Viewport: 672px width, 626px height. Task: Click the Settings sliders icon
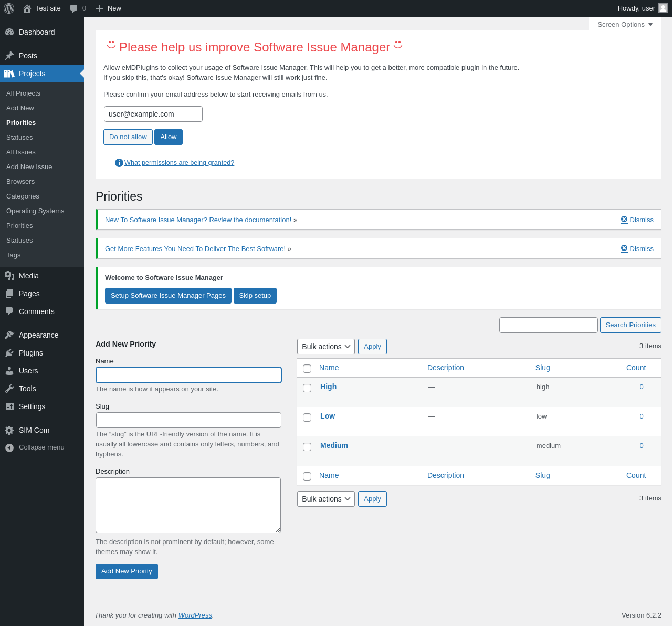coord(9,406)
